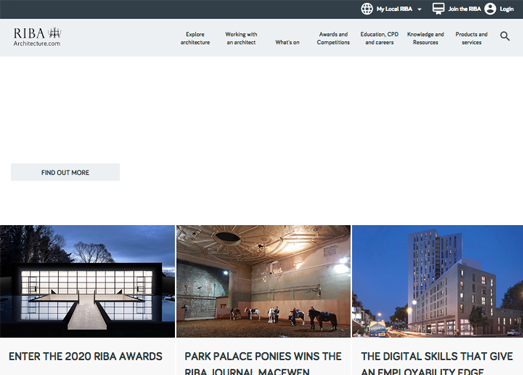Open the What's on menu

click(287, 42)
